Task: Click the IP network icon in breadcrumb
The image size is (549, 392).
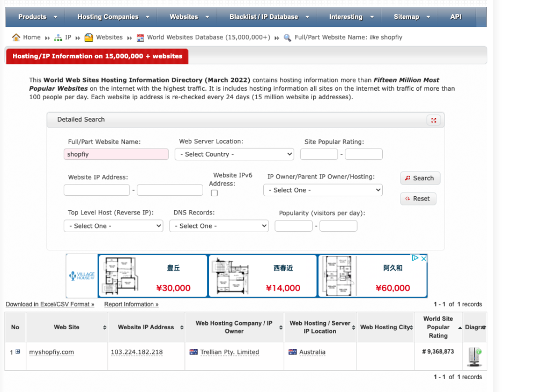Action: pyautogui.click(x=58, y=38)
